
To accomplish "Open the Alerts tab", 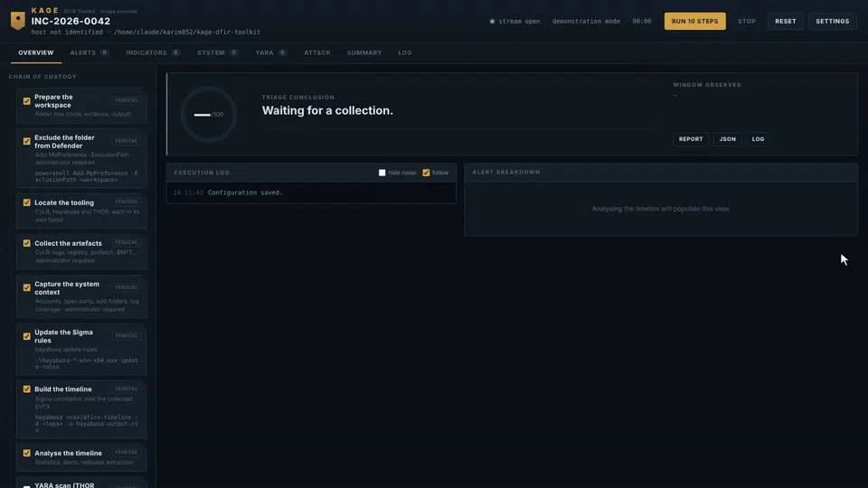I will (90, 52).
